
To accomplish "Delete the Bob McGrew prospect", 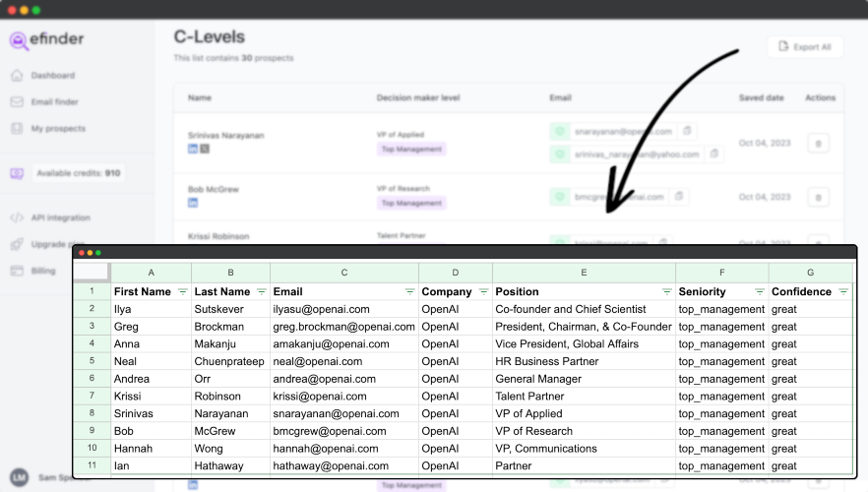I will pos(818,198).
